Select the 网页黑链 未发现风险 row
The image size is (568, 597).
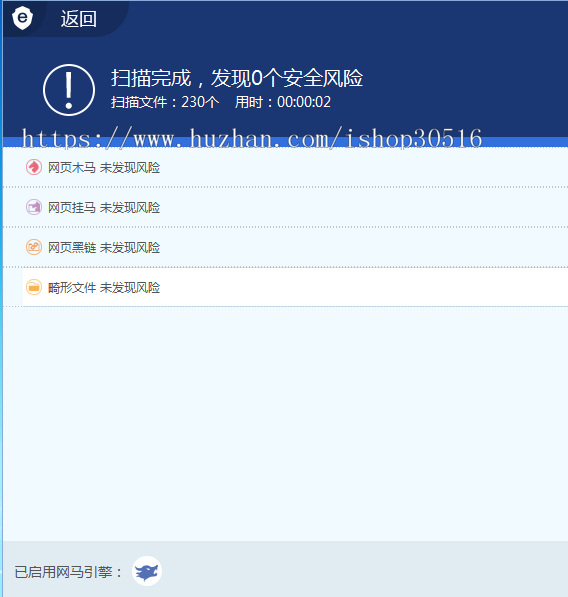285,247
